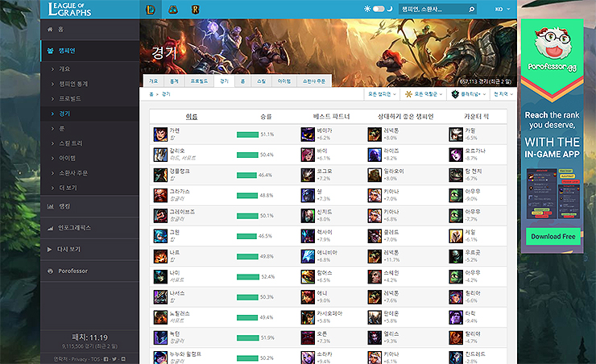Switch to the 스킬 tab
Image resolution: width=596 pixels, height=364 pixels.
(262, 81)
